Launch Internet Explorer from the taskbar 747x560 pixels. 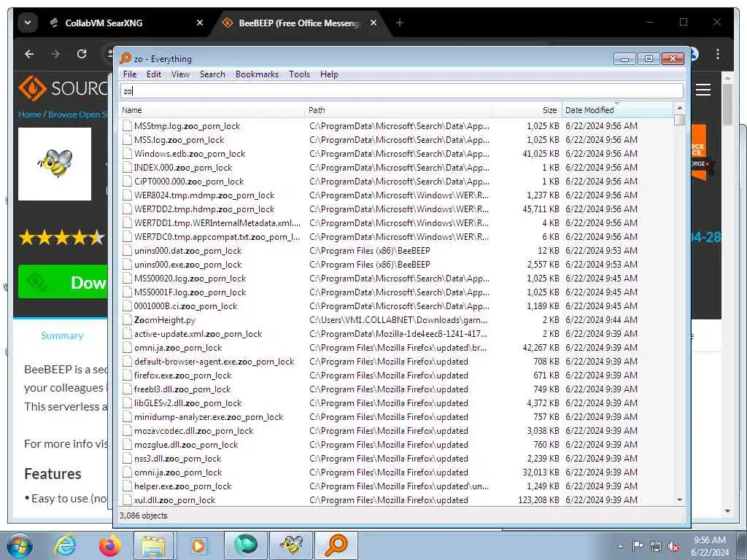tap(65, 545)
